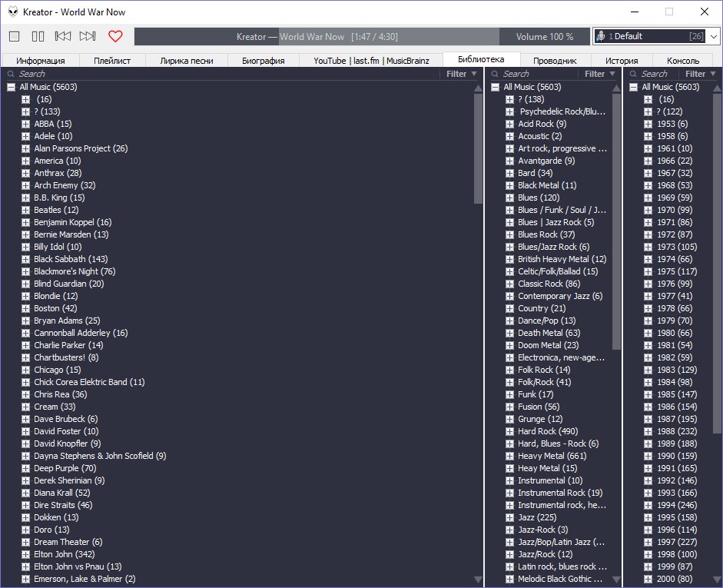Click year panel scrollbar up arrow
Image resolution: width=723 pixels, height=588 pixels.
[717, 88]
